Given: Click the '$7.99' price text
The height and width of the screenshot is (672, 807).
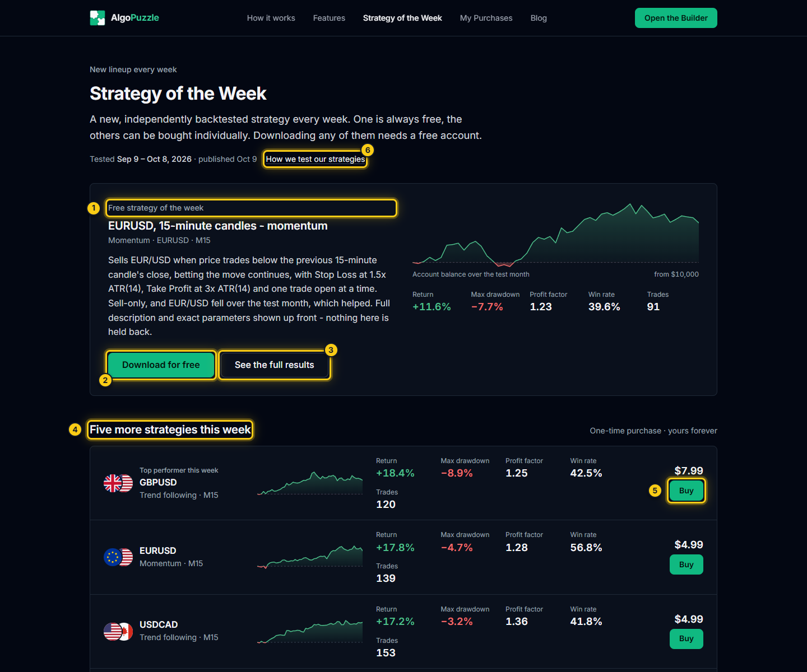Looking at the screenshot, I should tap(689, 471).
